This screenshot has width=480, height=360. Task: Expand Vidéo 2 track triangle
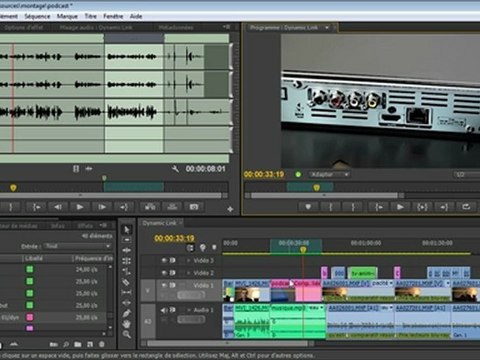pos(188,273)
